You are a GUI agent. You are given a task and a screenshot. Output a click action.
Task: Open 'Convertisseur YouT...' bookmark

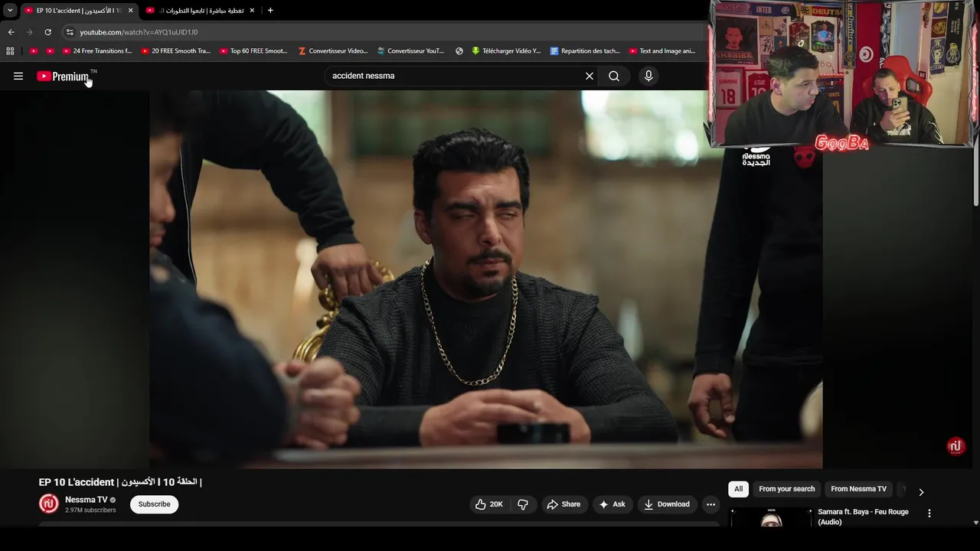point(410,51)
